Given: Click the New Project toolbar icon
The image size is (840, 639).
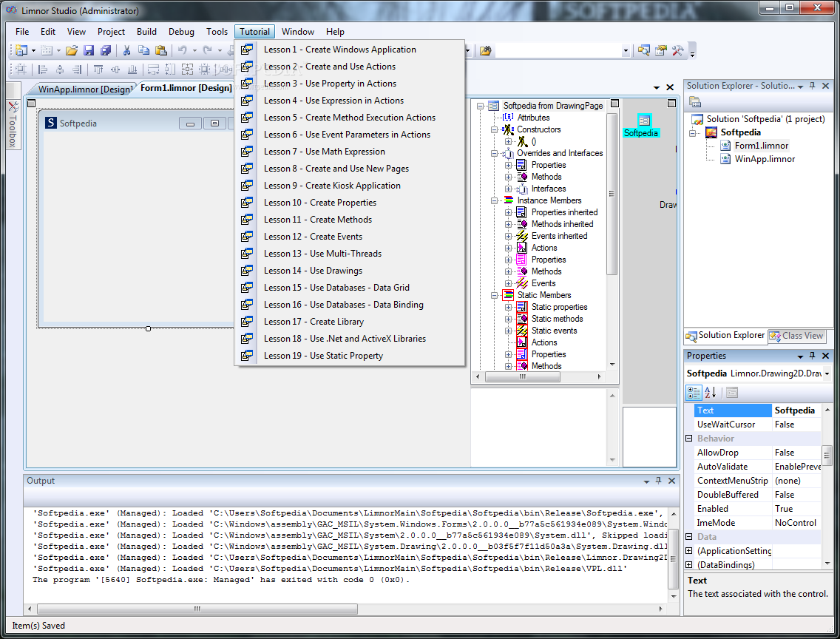Looking at the screenshot, I should click(21, 50).
